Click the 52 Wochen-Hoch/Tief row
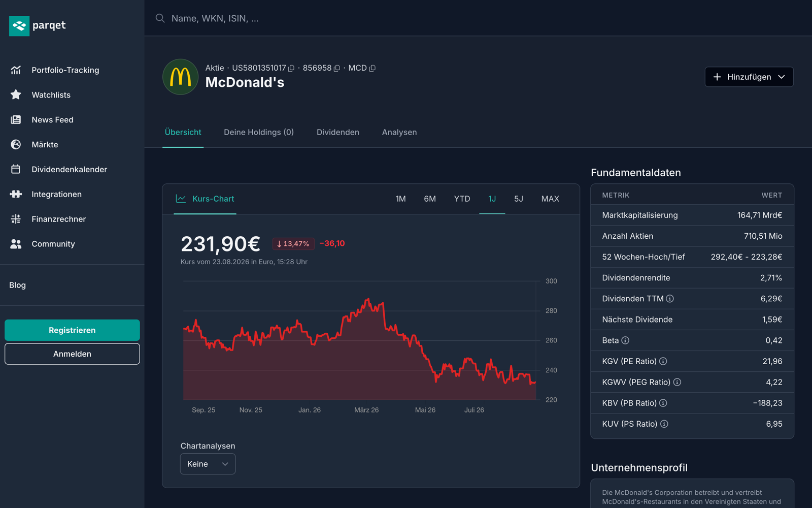 pos(692,257)
